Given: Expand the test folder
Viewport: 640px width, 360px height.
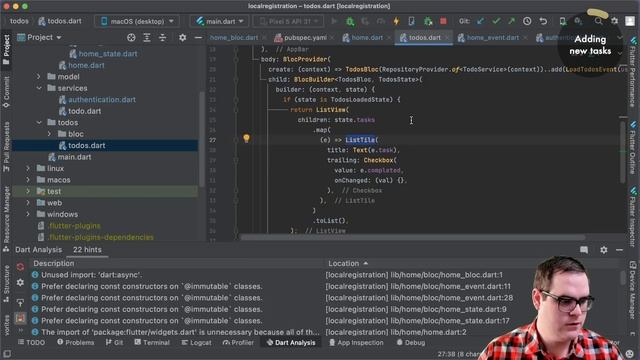Looking at the screenshot, I should [28, 191].
